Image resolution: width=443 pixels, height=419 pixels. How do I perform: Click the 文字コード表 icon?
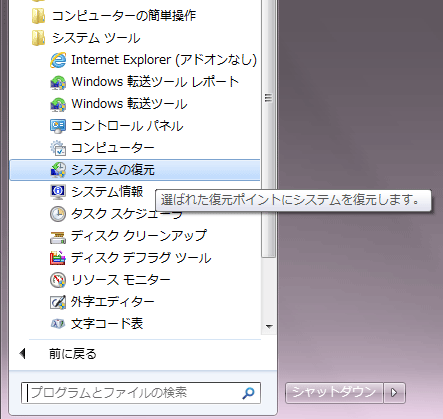(x=58, y=324)
